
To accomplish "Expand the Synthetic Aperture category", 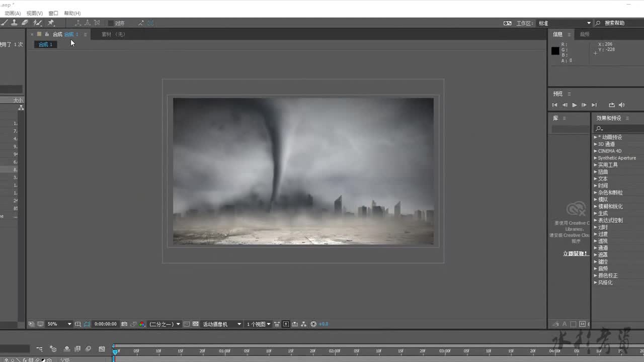I will point(596,158).
